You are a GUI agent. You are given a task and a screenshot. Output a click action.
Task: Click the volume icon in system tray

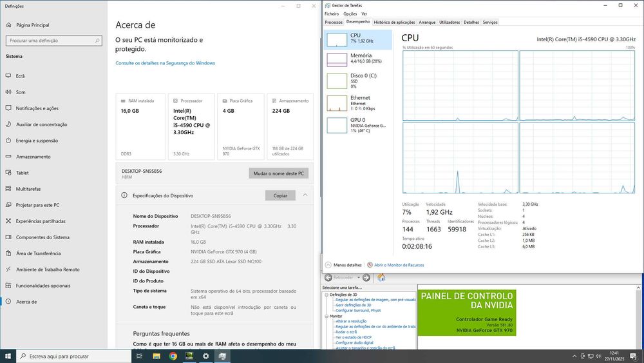click(x=598, y=356)
